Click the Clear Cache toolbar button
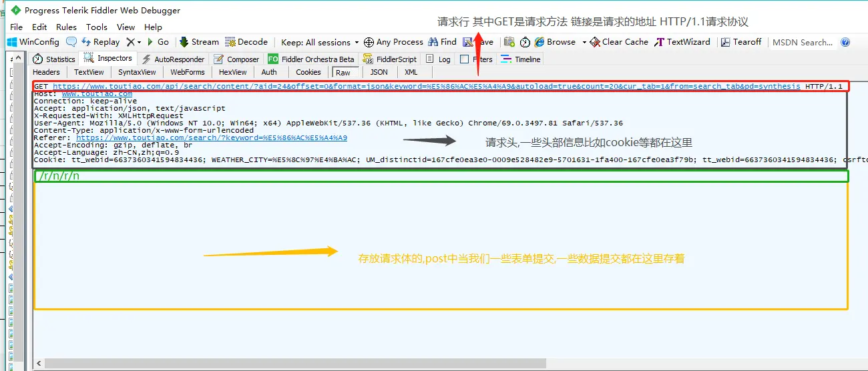868x371 pixels. (619, 42)
